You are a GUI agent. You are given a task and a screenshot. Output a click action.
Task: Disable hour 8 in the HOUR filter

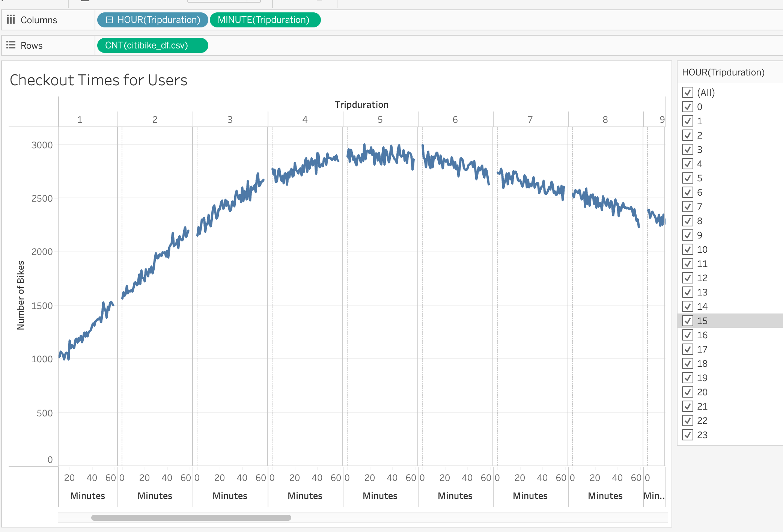pos(688,221)
